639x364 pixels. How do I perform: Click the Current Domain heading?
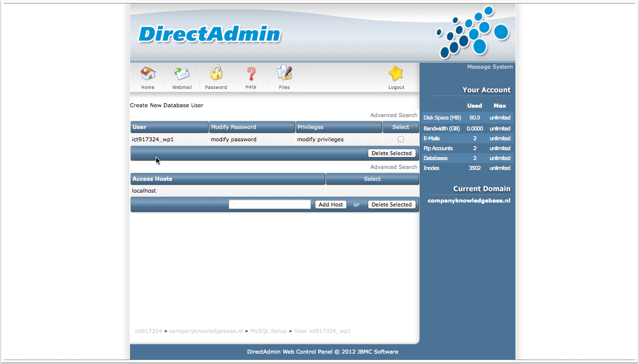pyautogui.click(x=482, y=189)
